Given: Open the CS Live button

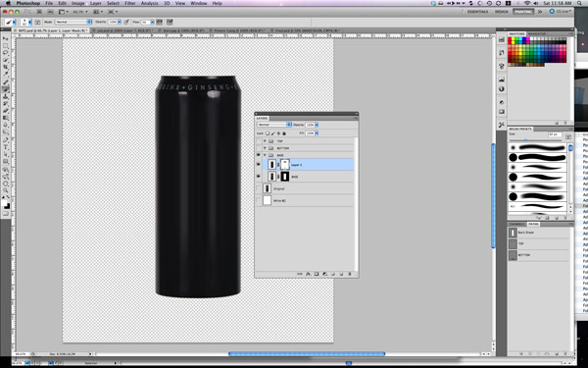Looking at the screenshot, I should tap(561, 12).
